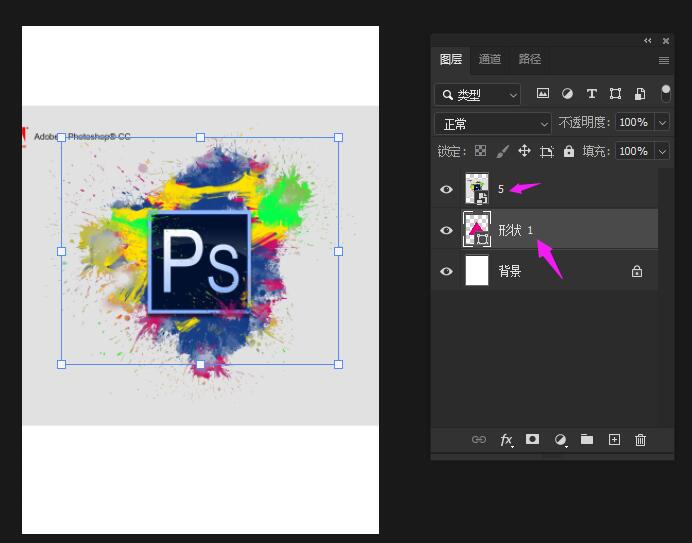Click the layer name 形状 1
The height and width of the screenshot is (543, 692).
tap(515, 230)
